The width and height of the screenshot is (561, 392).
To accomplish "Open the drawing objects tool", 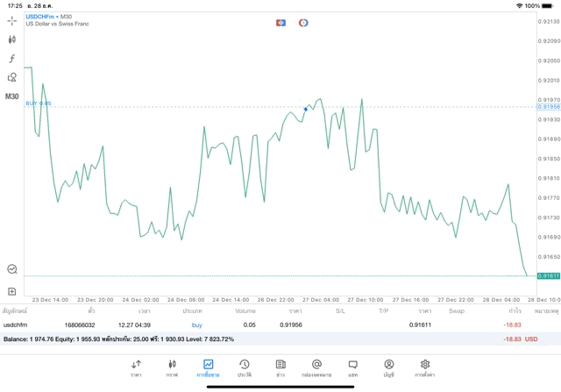I will tap(12, 77).
